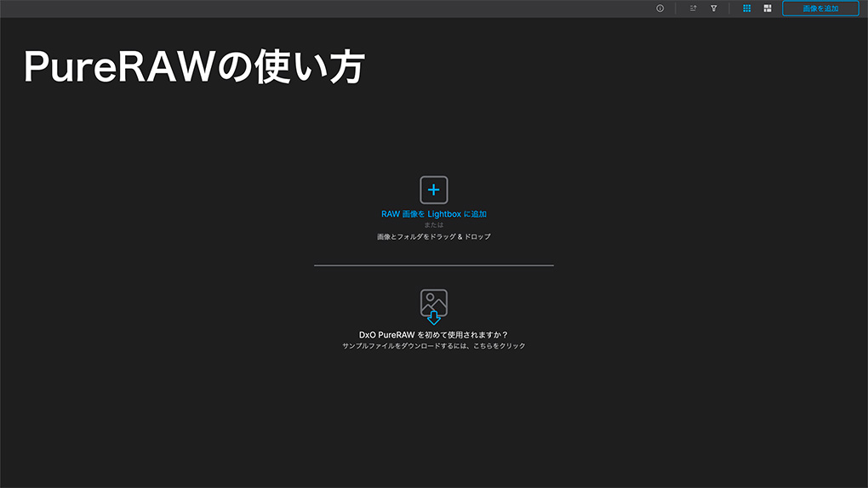
Task: Click the toolbar separator after the info icon
Action: (x=676, y=9)
